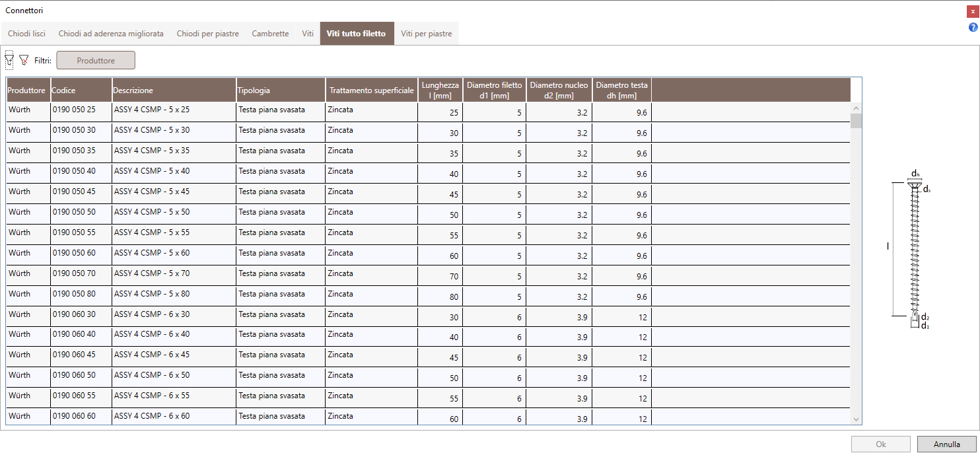980x457 pixels.
Task: Click code cell 0190 060 30
Action: [x=81, y=316]
